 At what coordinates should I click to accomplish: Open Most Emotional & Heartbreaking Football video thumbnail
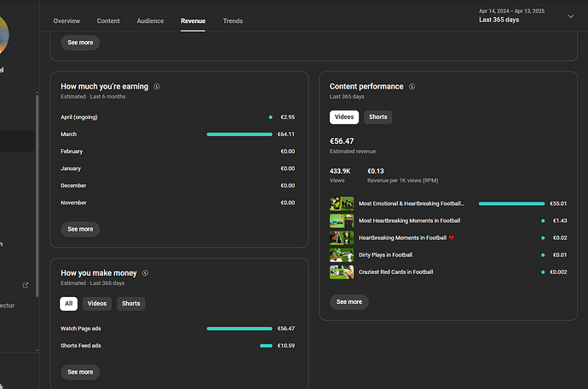(342, 203)
